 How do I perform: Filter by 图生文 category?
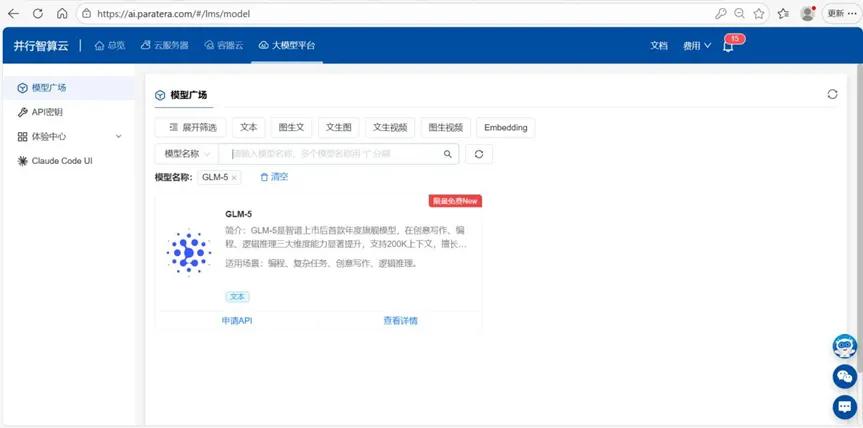pos(291,128)
